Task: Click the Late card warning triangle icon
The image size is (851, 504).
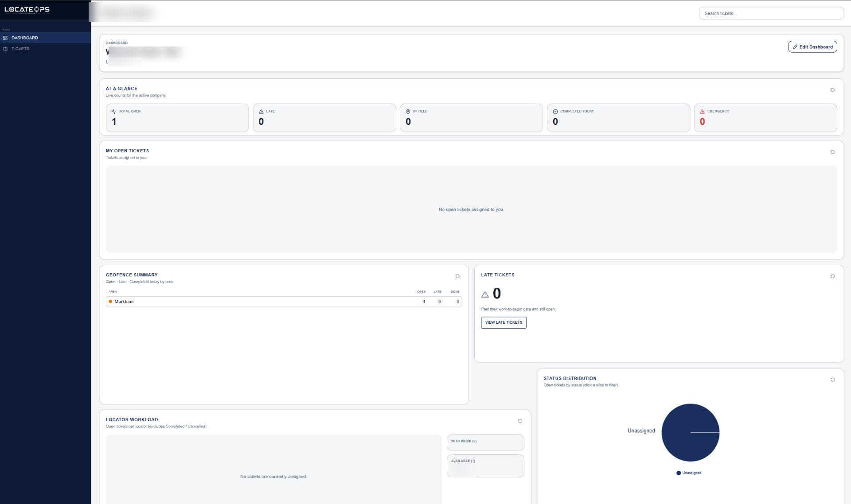Action: click(261, 112)
